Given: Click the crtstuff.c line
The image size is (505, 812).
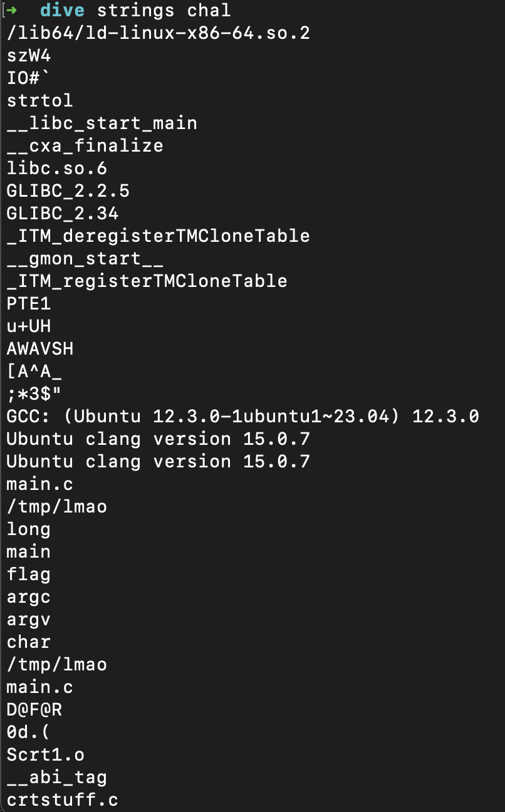Looking at the screenshot, I should pyautogui.click(x=62, y=799).
